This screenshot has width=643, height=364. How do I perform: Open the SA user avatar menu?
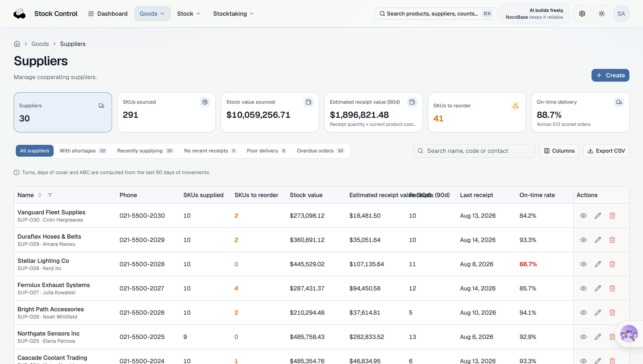tap(621, 14)
